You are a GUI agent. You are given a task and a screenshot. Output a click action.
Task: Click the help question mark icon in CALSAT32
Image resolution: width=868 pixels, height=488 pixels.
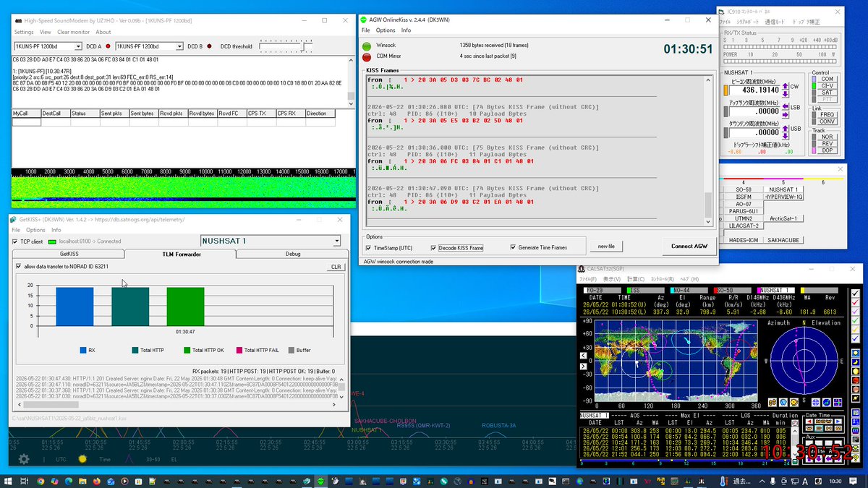tap(856, 458)
